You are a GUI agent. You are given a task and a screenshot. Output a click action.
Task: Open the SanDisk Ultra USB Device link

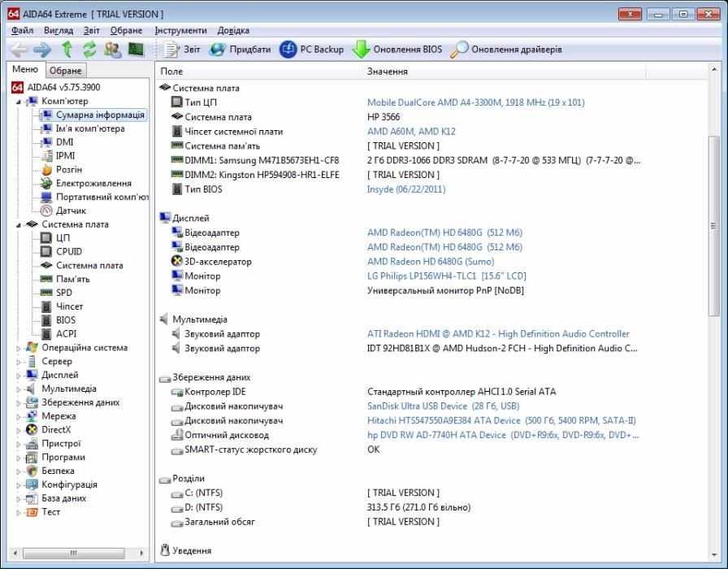443,406
